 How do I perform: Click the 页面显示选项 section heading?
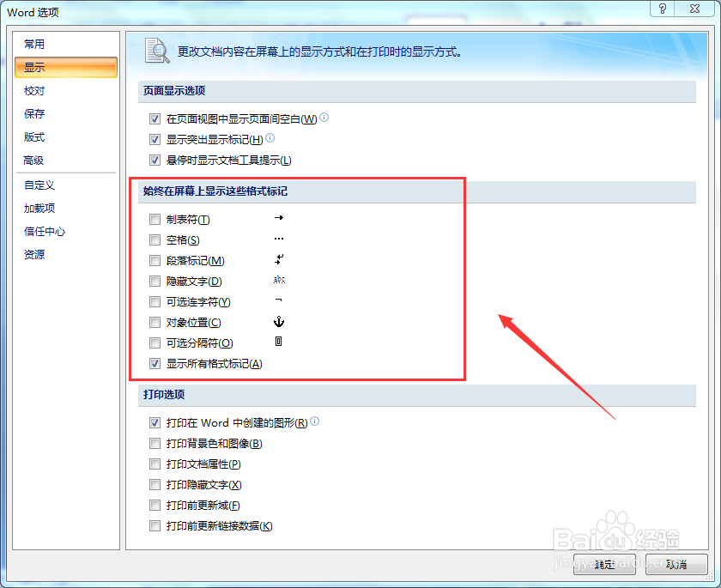tap(174, 91)
